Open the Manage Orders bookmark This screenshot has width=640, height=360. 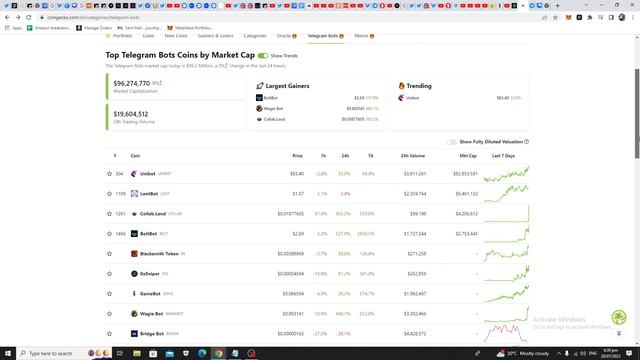tap(94, 28)
